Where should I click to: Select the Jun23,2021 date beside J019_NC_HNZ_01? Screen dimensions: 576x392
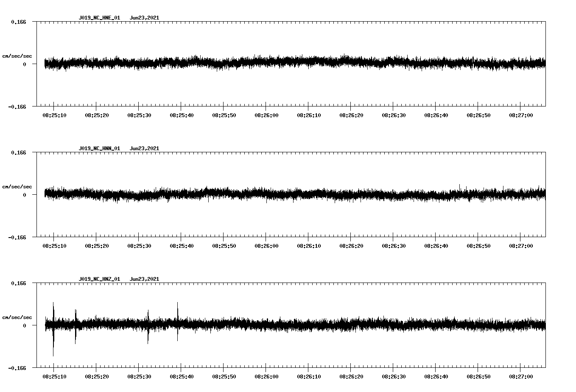pos(144,279)
